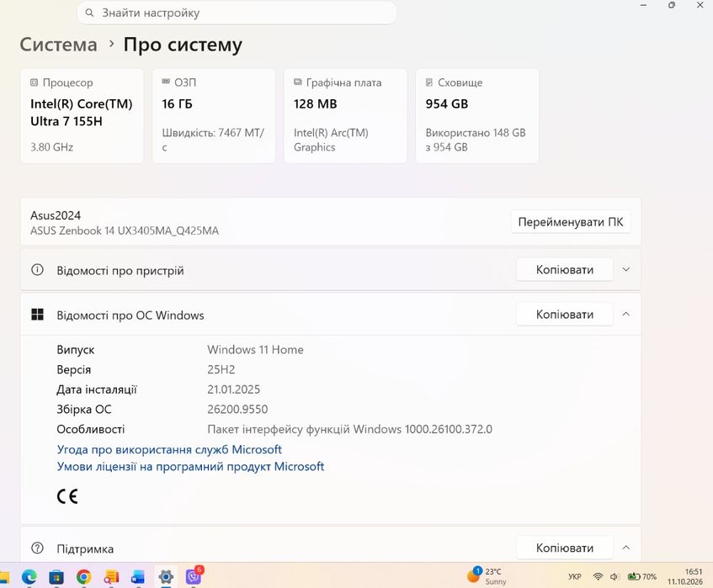The width and height of the screenshot is (713, 588).
Task: Click the Збірка ОС label
Action: click(84, 410)
